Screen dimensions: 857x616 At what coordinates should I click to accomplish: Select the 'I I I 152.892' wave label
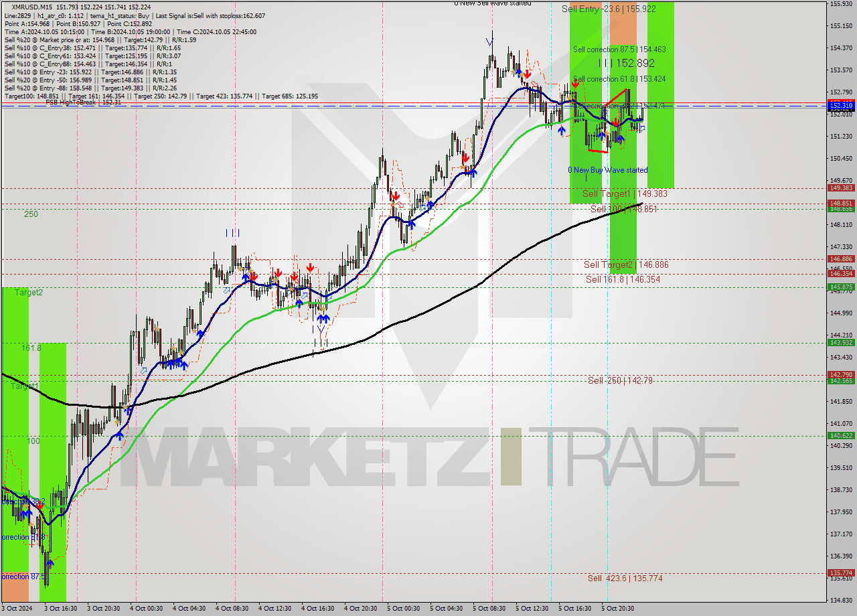[x=627, y=63]
